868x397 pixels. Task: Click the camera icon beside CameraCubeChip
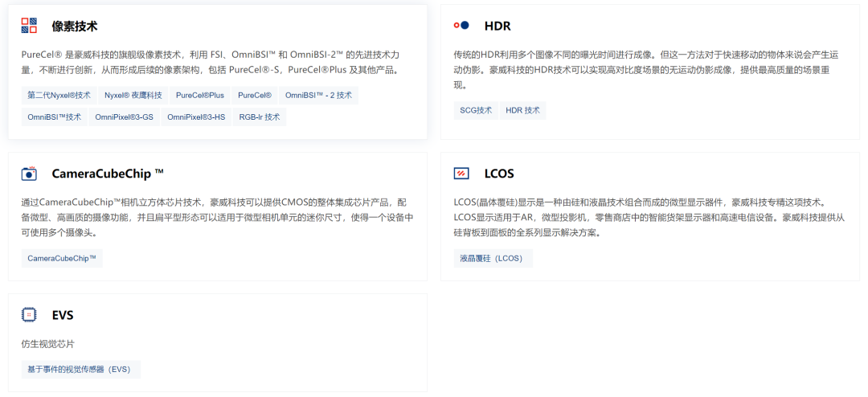point(30,174)
